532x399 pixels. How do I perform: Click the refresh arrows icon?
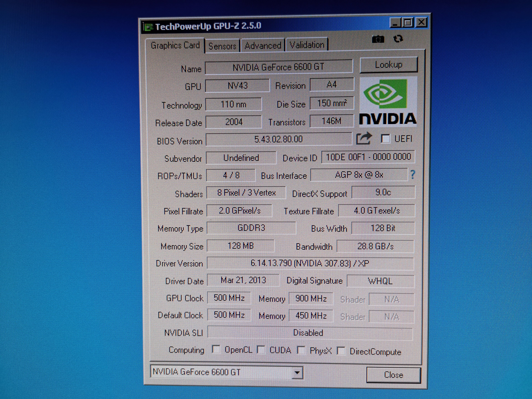pyautogui.click(x=398, y=39)
